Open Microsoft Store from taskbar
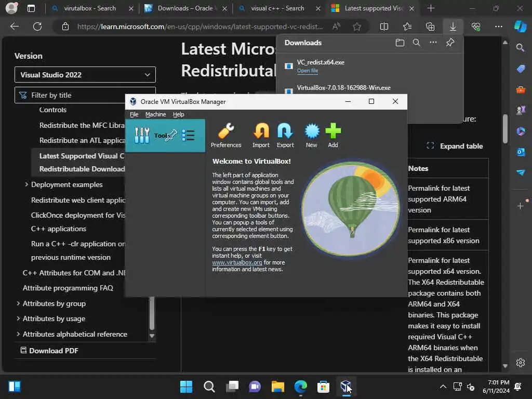Screen dimensions: 532x399 tap(323, 387)
